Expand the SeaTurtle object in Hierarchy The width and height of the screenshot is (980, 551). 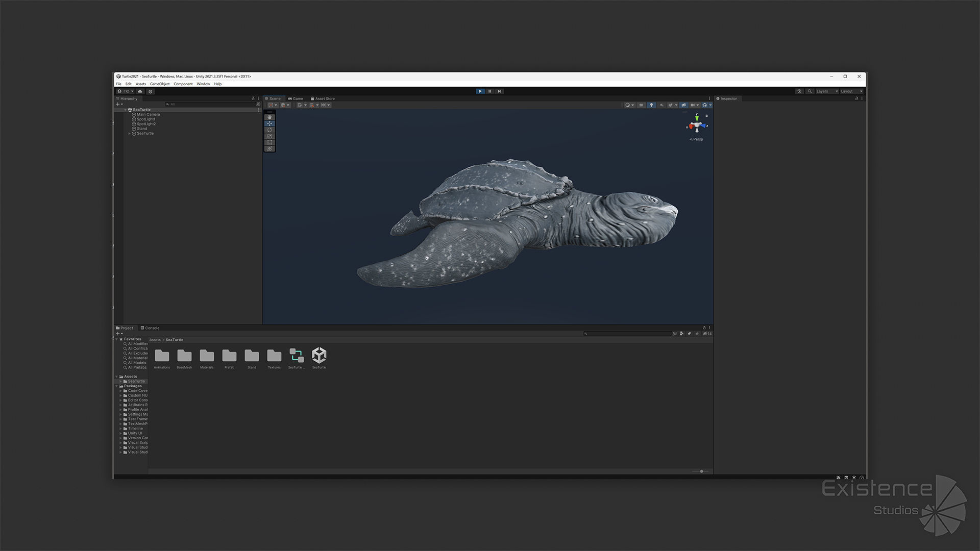pyautogui.click(x=130, y=134)
